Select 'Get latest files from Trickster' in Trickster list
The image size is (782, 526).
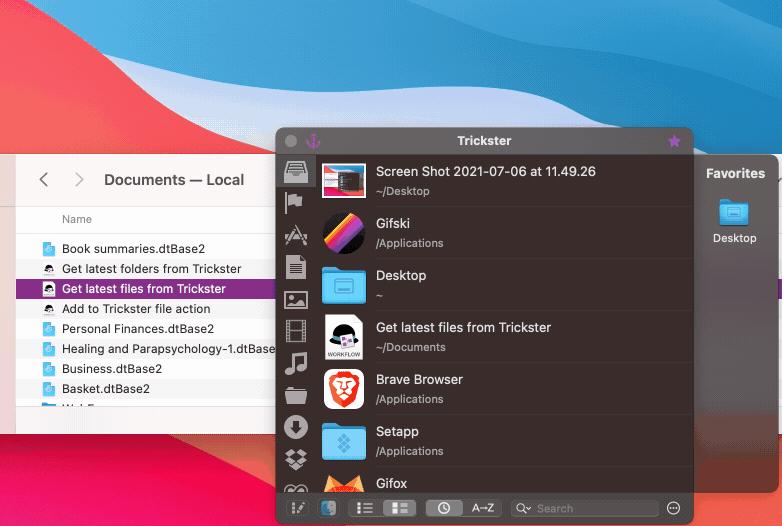click(463, 328)
